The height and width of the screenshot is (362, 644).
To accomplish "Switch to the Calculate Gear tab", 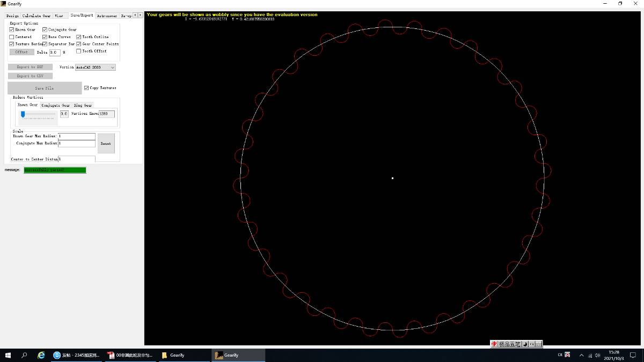I will 36,16.
